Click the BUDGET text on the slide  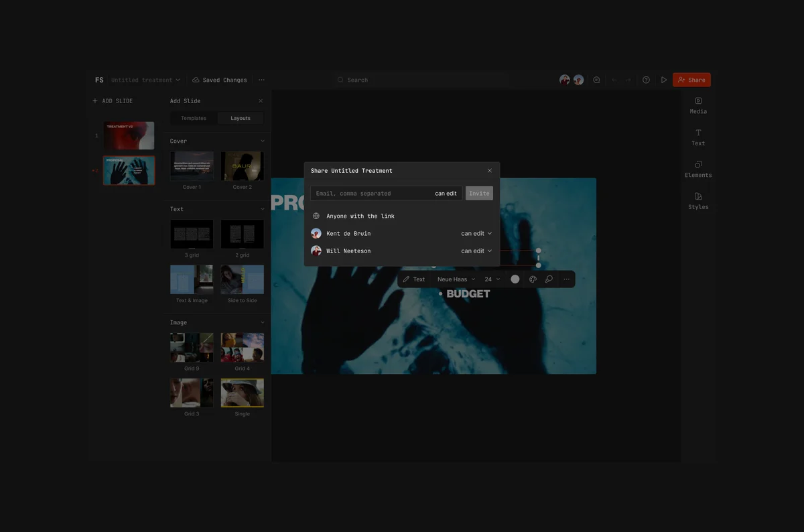pyautogui.click(x=468, y=293)
